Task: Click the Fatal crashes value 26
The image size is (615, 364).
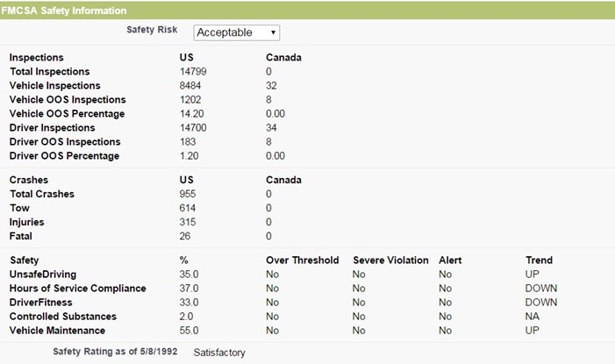Action: 185,236
